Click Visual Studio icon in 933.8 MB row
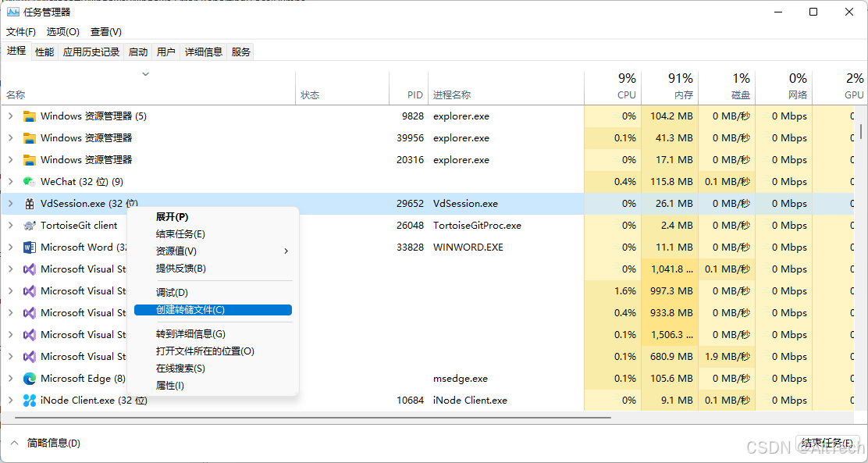 pos(30,313)
